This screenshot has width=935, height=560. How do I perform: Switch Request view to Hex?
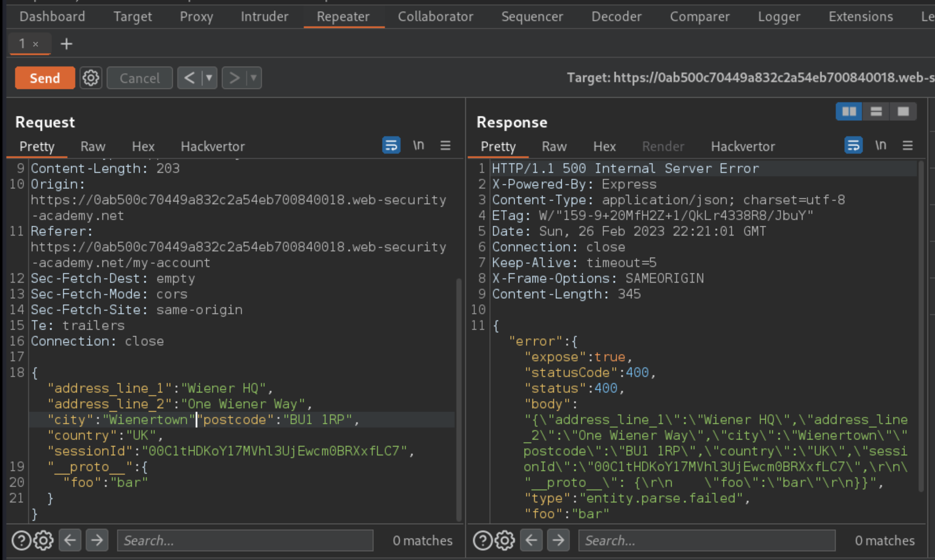click(143, 146)
